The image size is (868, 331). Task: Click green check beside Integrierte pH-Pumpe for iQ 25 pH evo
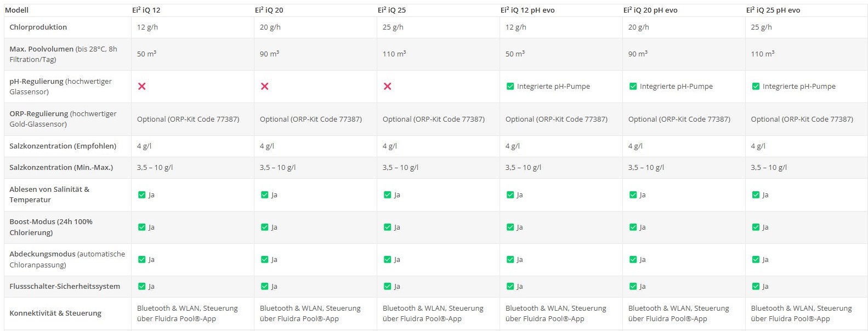(756, 86)
